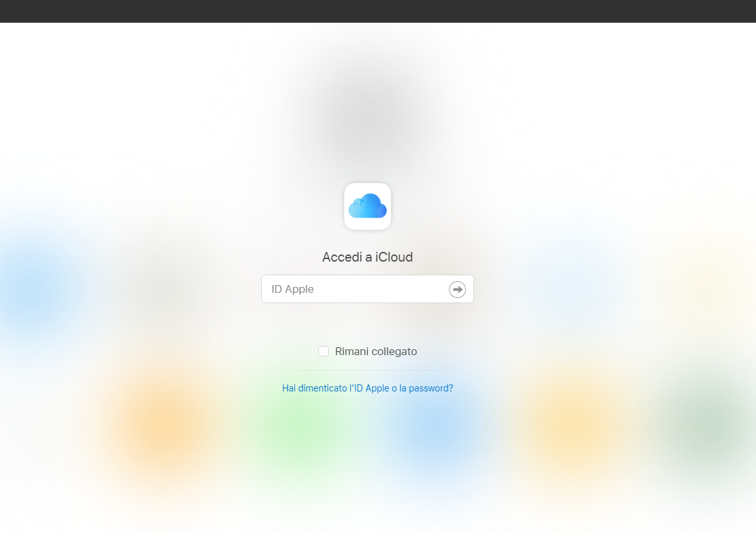Click the arrow button to continue sign-in
Viewport: 756px width, 533px height.
[x=457, y=289]
